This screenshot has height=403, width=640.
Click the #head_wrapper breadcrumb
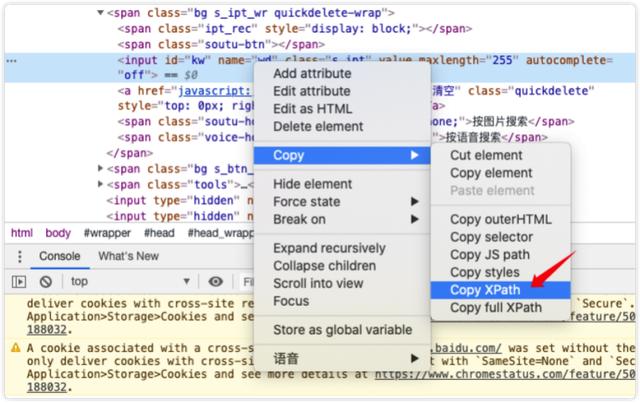220,233
